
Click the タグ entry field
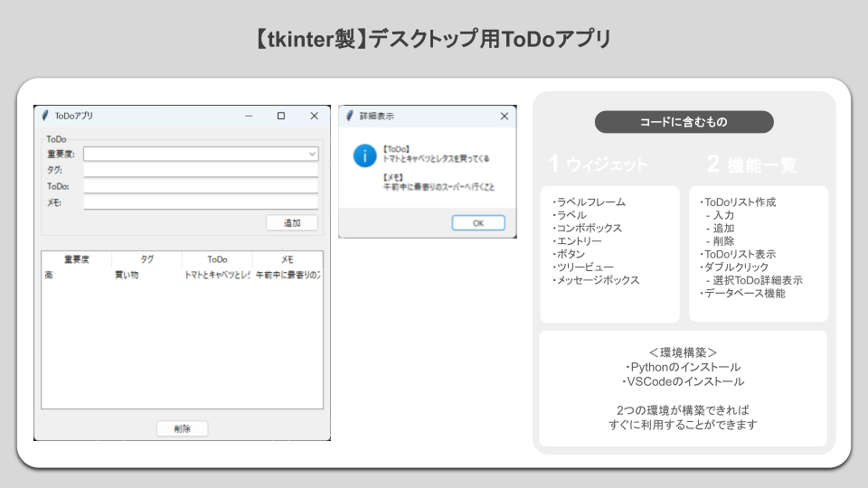coord(201,170)
